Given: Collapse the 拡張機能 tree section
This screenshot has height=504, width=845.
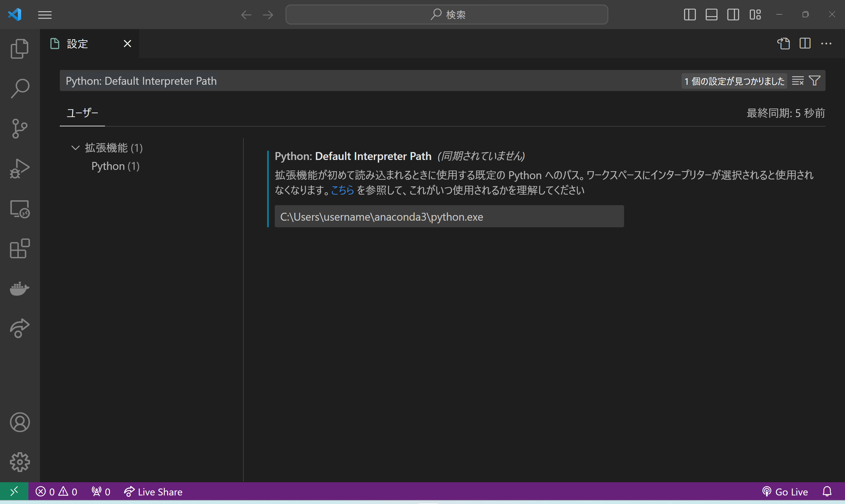Looking at the screenshot, I should [75, 147].
